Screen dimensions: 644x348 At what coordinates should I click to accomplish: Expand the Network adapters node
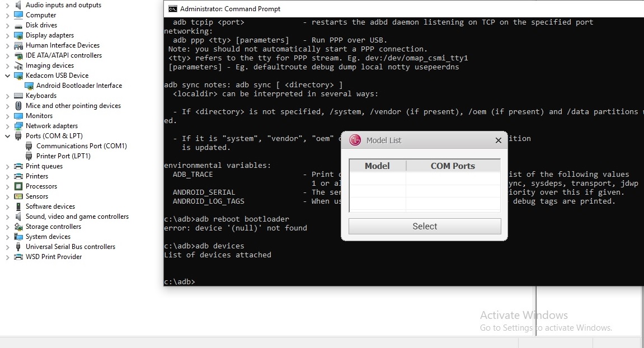point(7,126)
